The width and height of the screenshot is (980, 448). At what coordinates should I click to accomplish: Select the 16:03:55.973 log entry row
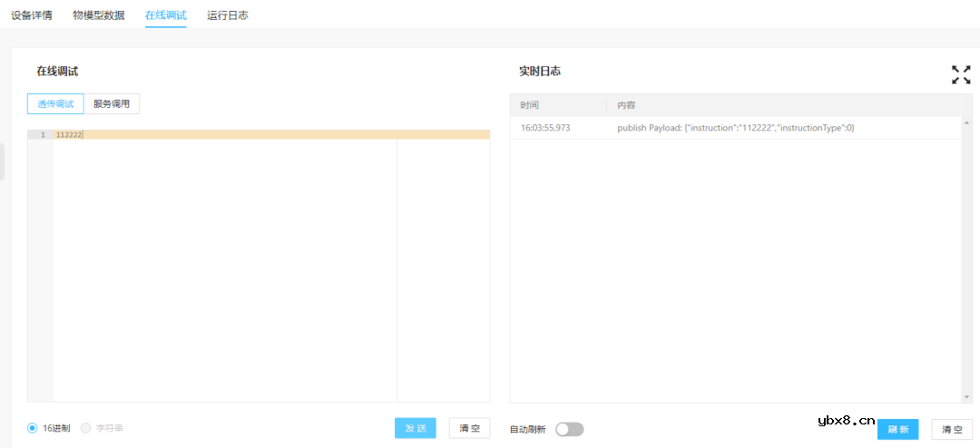pyautogui.click(x=735, y=128)
